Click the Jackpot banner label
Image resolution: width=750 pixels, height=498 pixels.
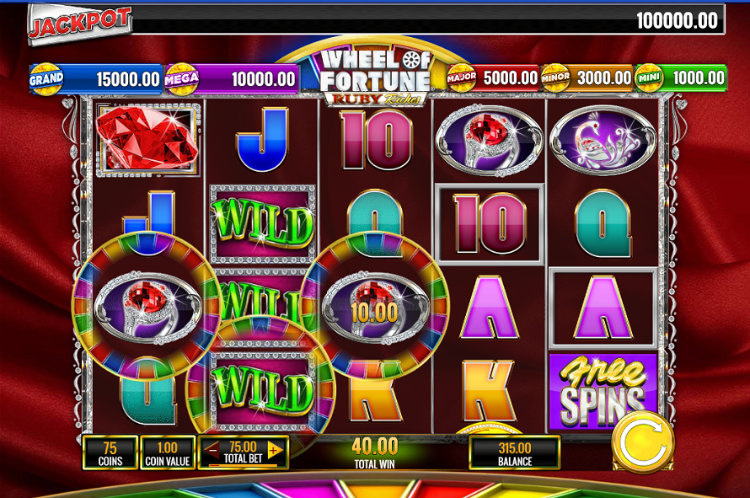tap(79, 23)
